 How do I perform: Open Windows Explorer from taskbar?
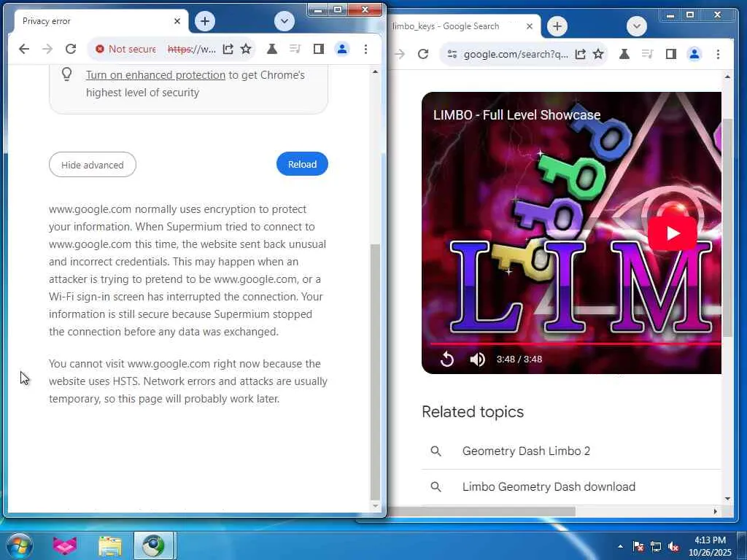(109, 545)
